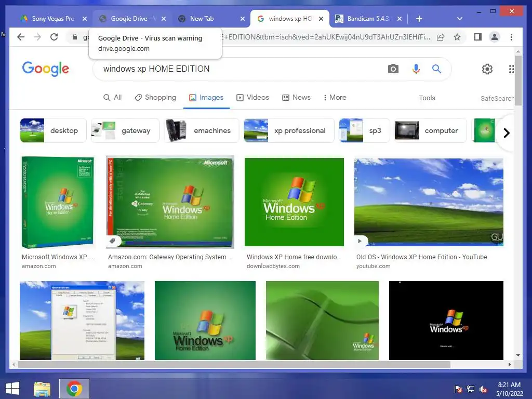Open a new tab with the plus button
Image resolution: width=532 pixels, height=399 pixels.
point(419,19)
